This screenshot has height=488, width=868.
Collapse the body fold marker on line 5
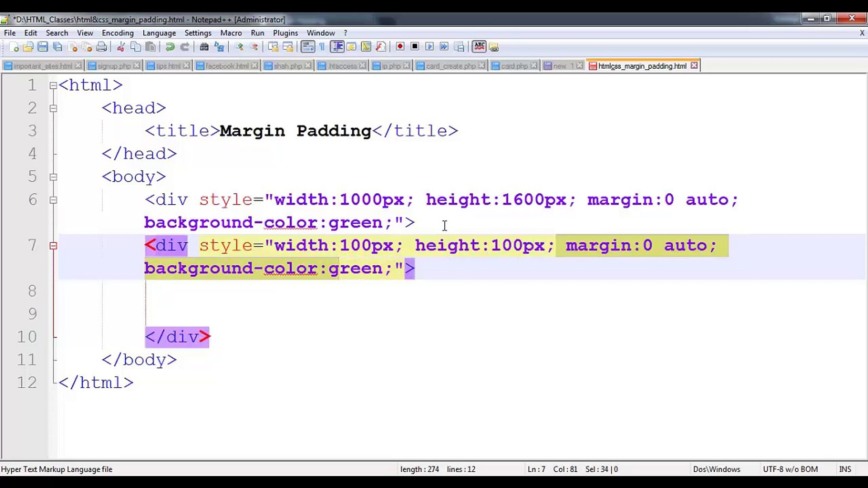[x=53, y=177]
